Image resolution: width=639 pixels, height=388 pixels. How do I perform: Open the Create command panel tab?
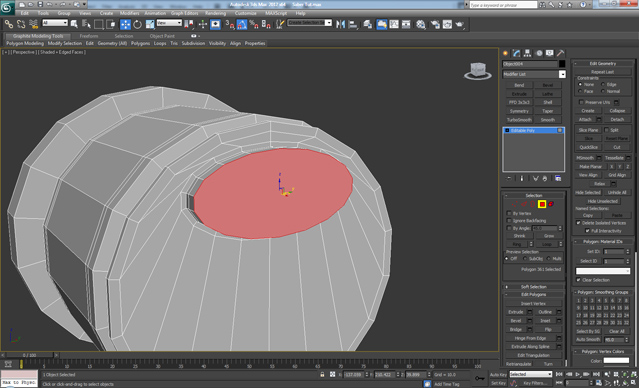(x=506, y=53)
